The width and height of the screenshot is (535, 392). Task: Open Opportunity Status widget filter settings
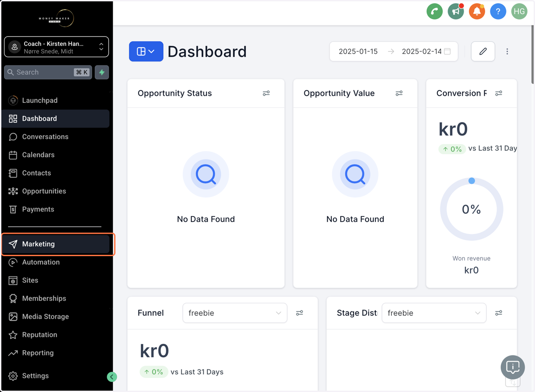(266, 93)
